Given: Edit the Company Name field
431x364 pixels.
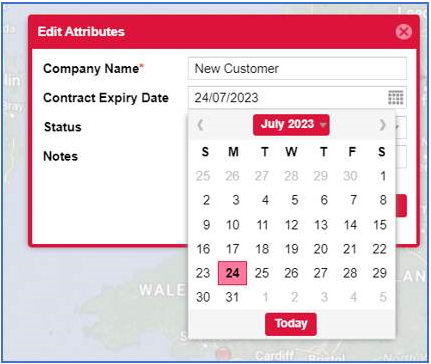Looking at the screenshot, I should (297, 69).
